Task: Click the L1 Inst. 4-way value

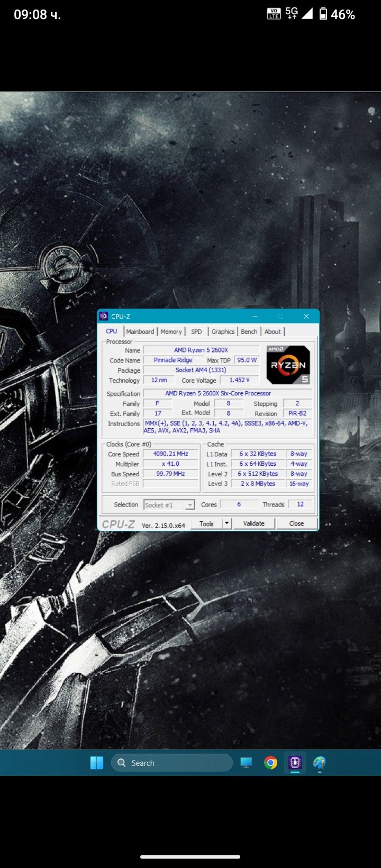Action: coord(299,464)
